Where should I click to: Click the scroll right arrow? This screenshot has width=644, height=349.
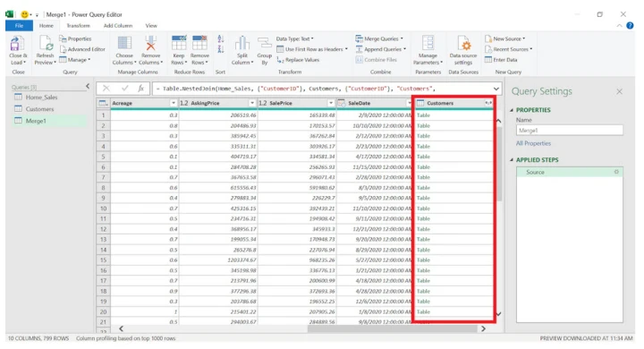[x=483, y=328]
